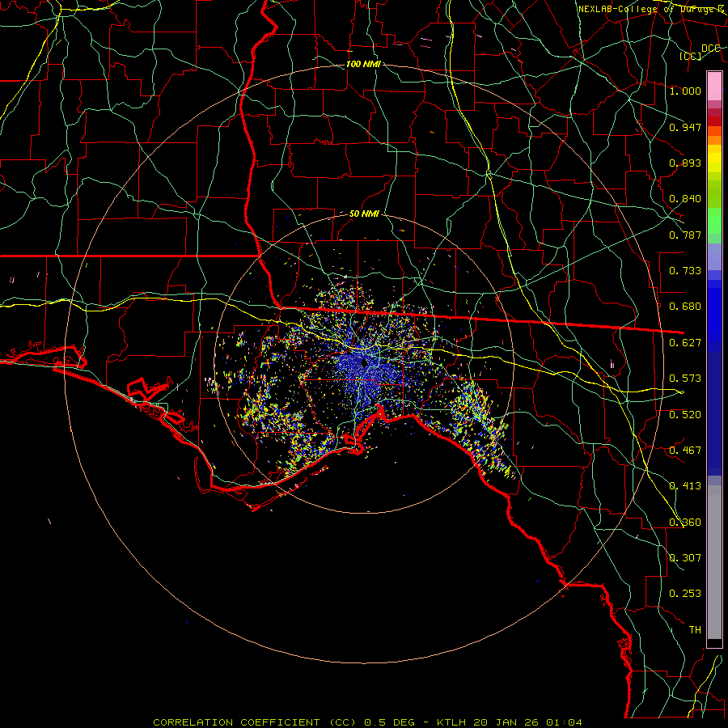
Task: Click the 50 NMI range ring label
Action: click(364, 214)
